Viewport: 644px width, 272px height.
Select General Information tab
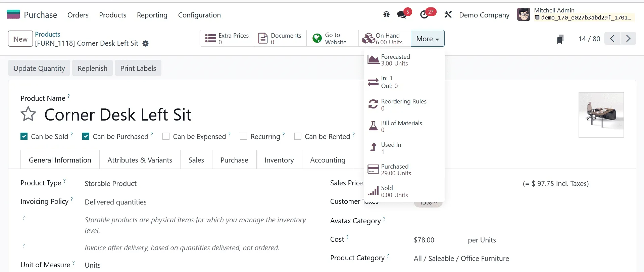point(60,160)
